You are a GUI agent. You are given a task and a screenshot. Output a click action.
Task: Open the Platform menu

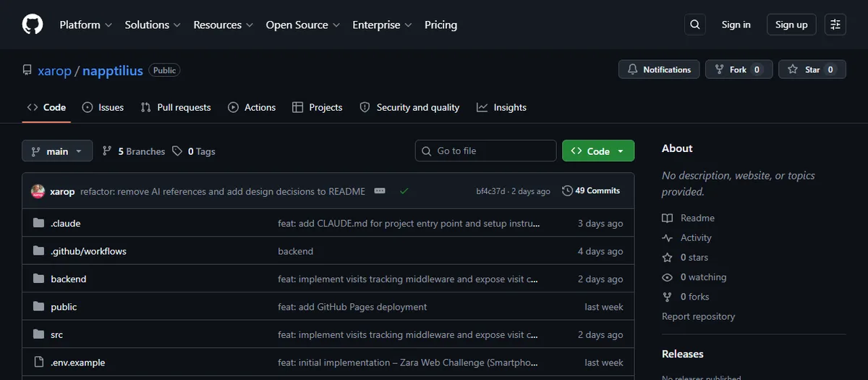pos(85,25)
